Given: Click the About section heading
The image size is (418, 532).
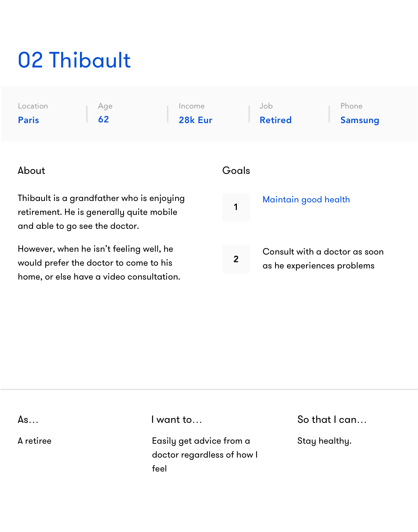Looking at the screenshot, I should [32, 170].
